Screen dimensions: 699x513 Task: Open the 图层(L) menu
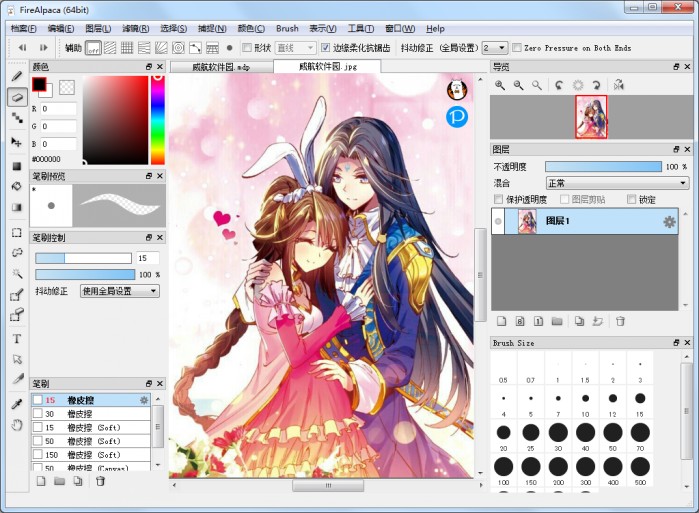pos(98,29)
